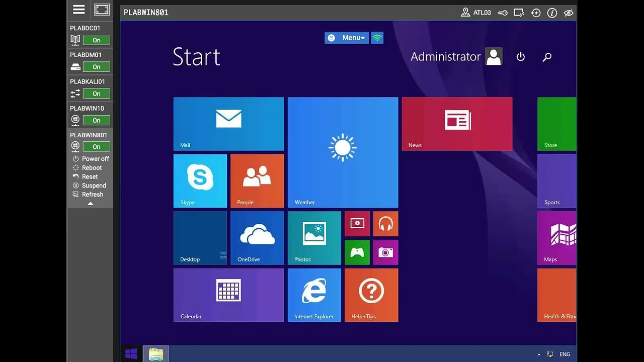Click Power off for PLABWIN801
The image size is (644, 362).
95,159
